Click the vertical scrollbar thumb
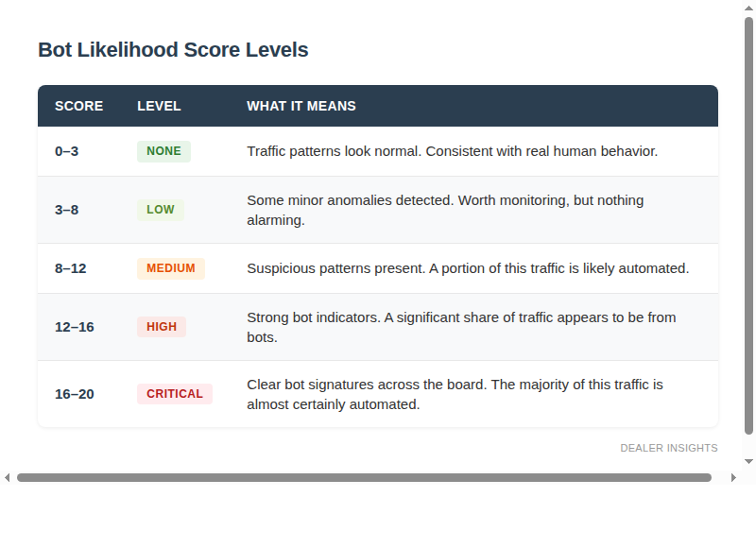Viewport: 756px width, 548px height. [x=748, y=226]
